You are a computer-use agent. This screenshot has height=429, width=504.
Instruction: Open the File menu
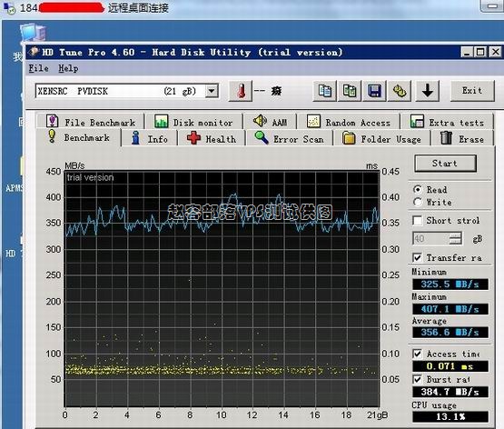tap(38, 68)
